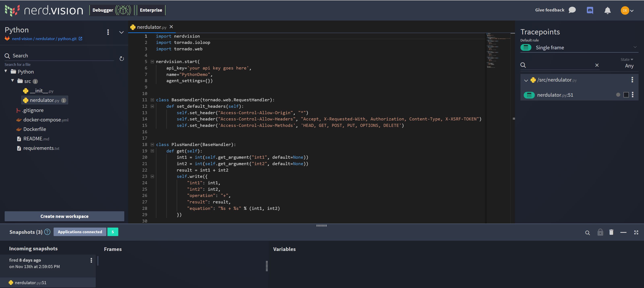The image size is (644, 288).
Task: Click the file search magnifier icon
Action: tap(7, 56)
